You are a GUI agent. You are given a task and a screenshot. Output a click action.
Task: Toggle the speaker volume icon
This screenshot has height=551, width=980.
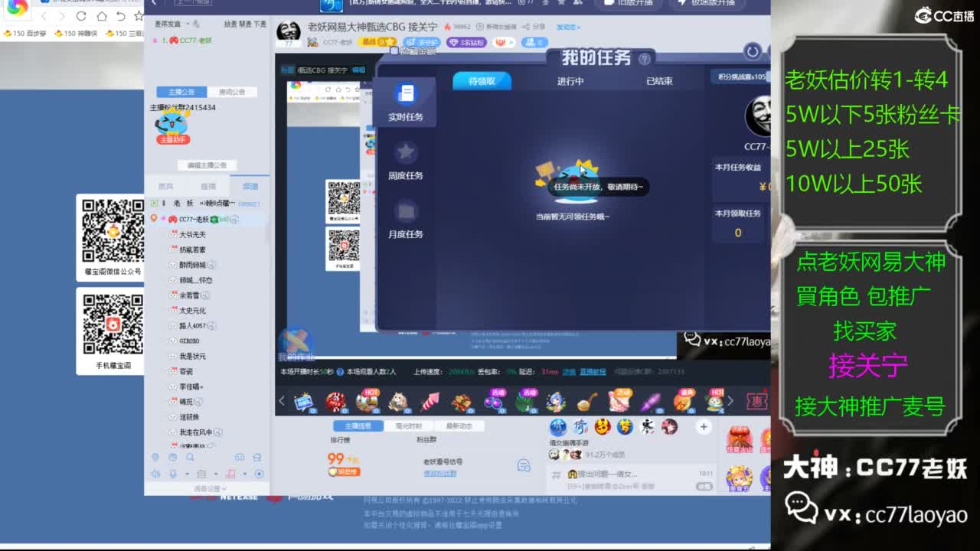pyautogui.click(x=155, y=474)
